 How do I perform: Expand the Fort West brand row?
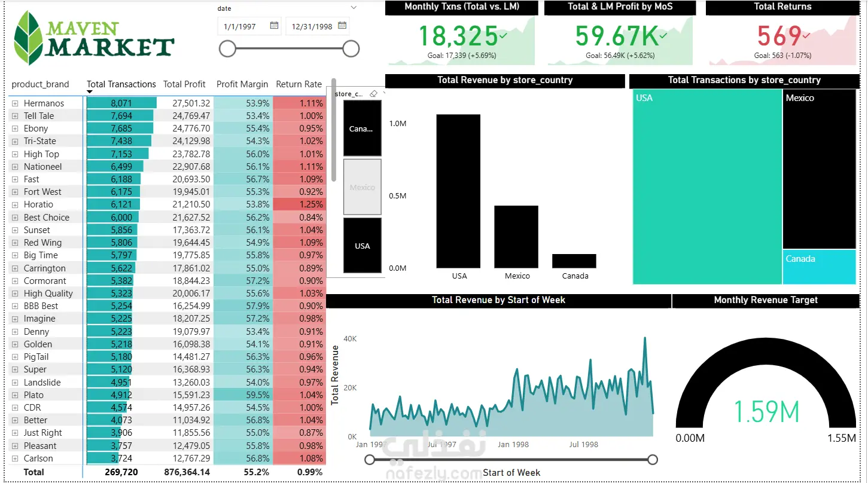(x=16, y=192)
